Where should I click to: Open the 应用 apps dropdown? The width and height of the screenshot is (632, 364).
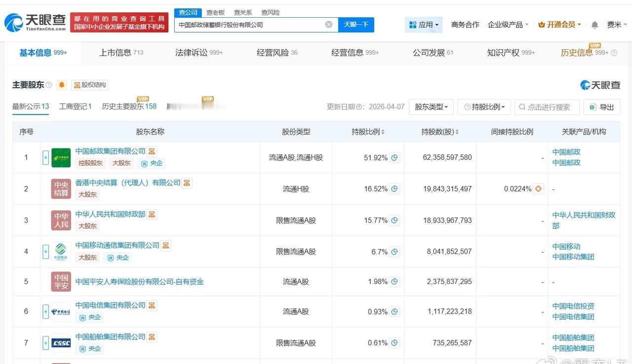pos(424,25)
